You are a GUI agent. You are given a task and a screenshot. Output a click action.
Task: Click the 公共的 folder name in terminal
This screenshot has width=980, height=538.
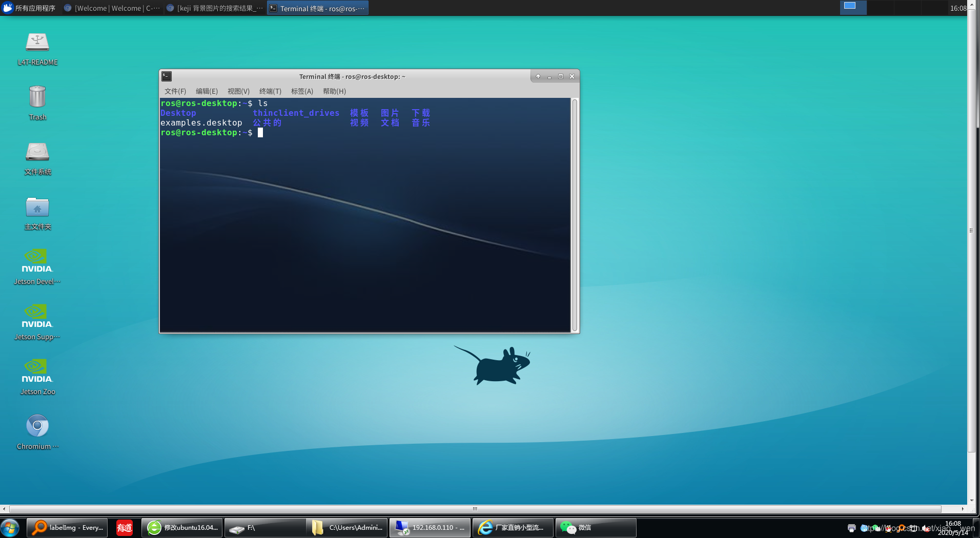(x=267, y=122)
